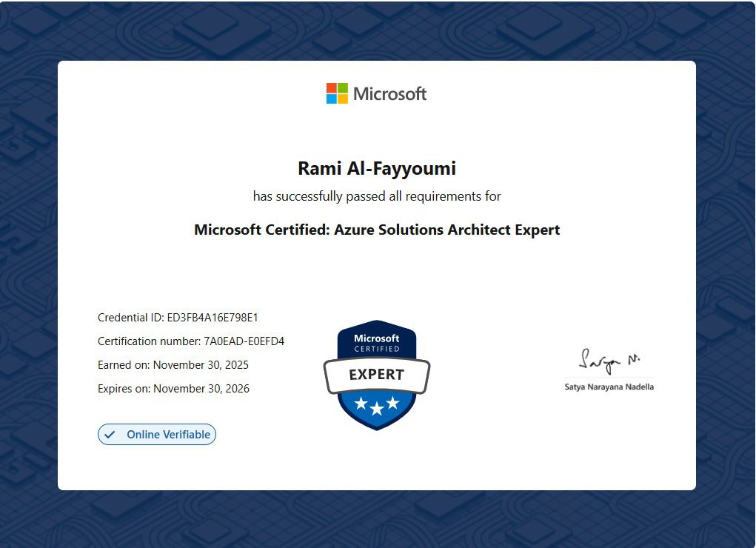Click the 'Microsoft CERTIFIED' text atop the shield
Screen dimensions: 756x548
pyautogui.click(x=377, y=343)
